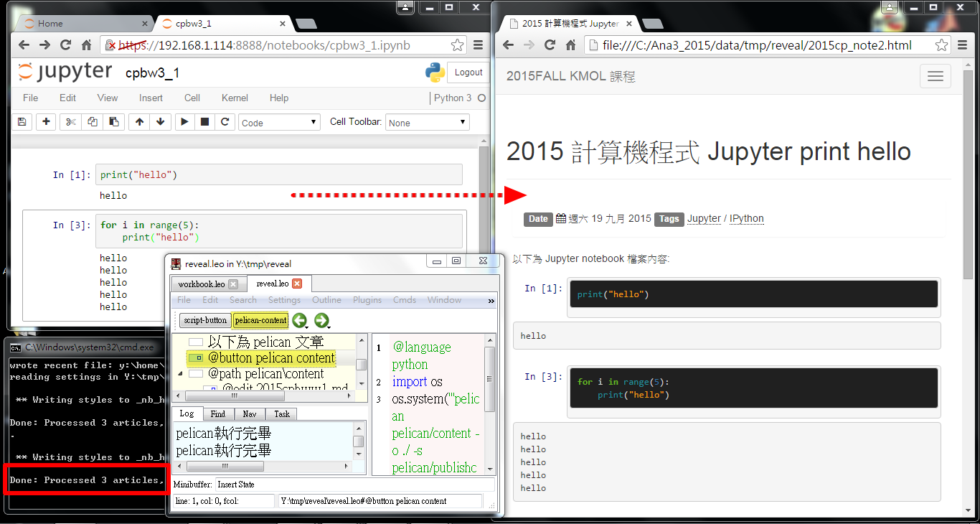Viewport: 980px width, 524px height.
Task: Click the yellow pelican-content button
Action: 260,320
